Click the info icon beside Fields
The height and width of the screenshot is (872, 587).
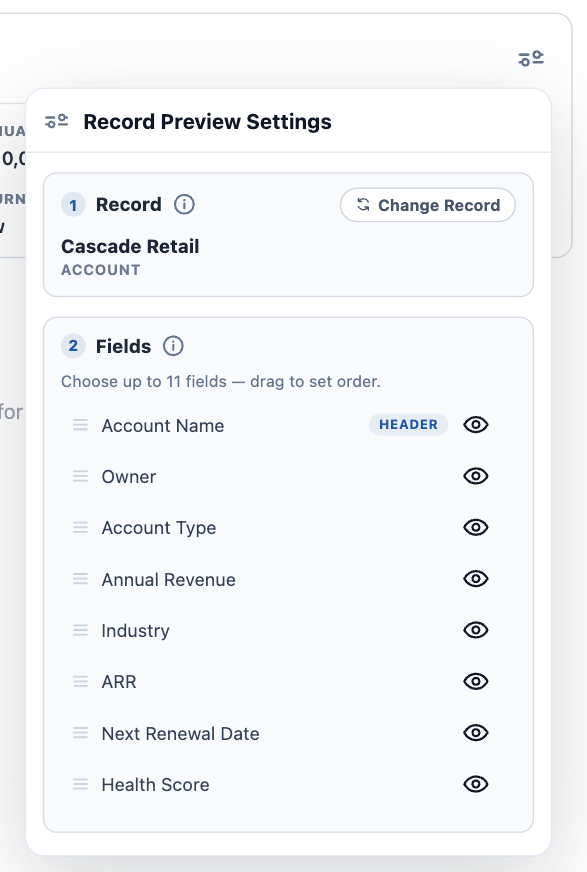[x=173, y=346]
